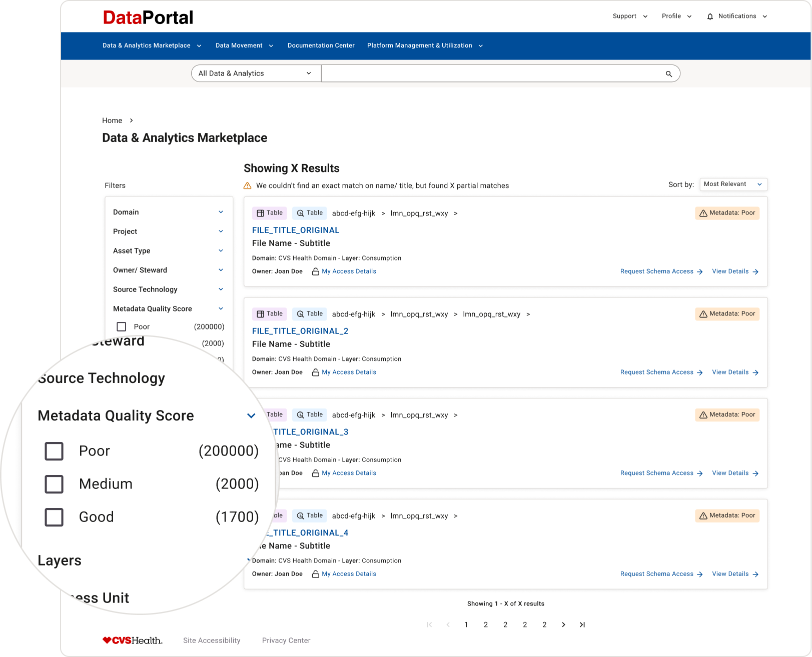Open the All Data & Analytics category selector
The image size is (812, 657).
[255, 73]
